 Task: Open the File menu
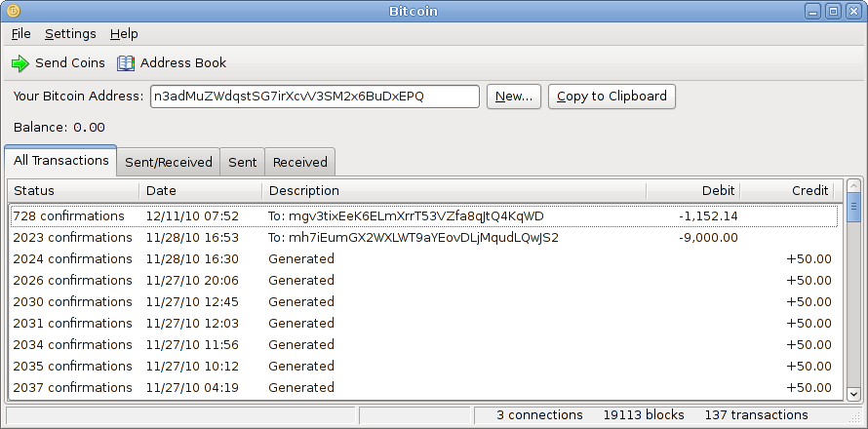(21, 34)
